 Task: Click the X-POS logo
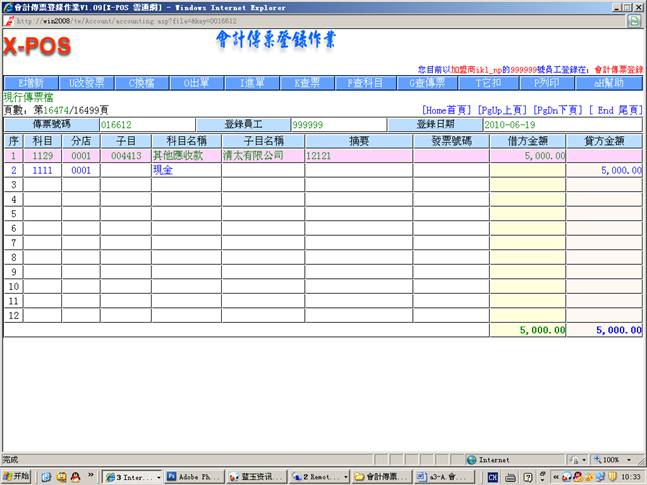(x=37, y=47)
